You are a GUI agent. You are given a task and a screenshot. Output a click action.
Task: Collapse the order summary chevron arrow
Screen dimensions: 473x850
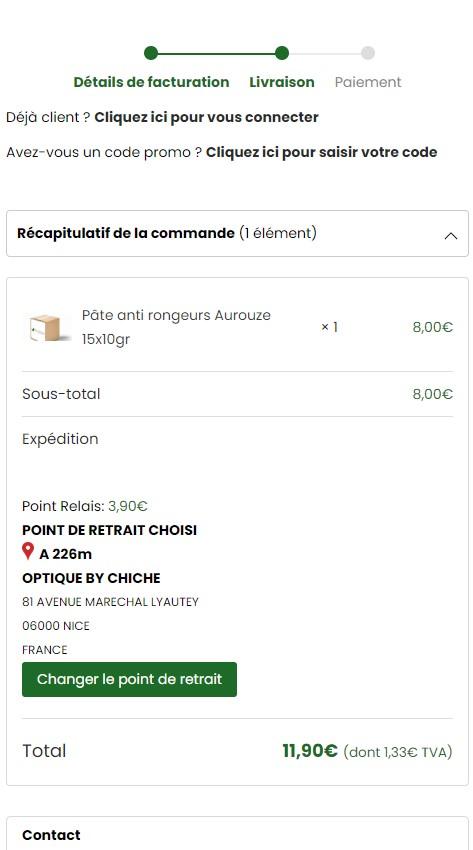tap(451, 236)
